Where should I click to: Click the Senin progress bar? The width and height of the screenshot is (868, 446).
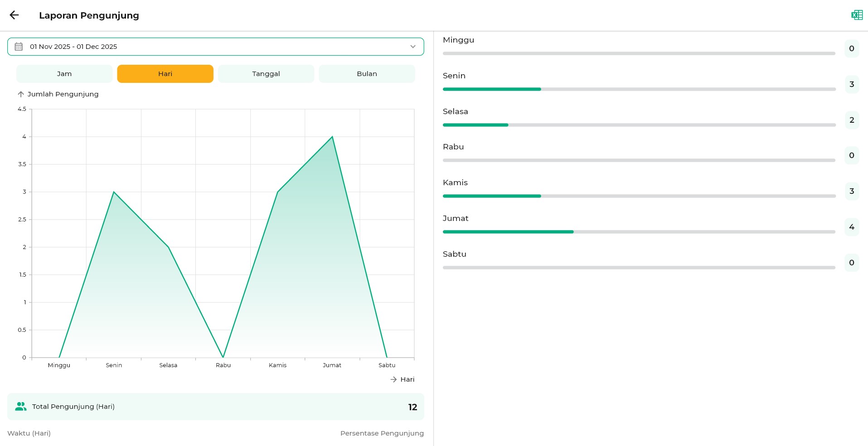(639, 89)
